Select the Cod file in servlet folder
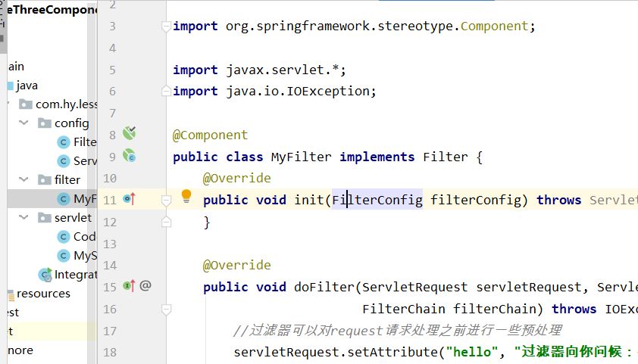This screenshot has height=364, width=638. [85, 236]
